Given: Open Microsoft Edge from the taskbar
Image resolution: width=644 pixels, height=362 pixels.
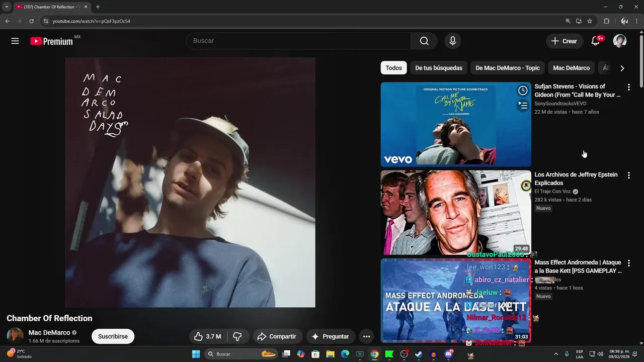Looking at the screenshot, I should tap(345, 354).
